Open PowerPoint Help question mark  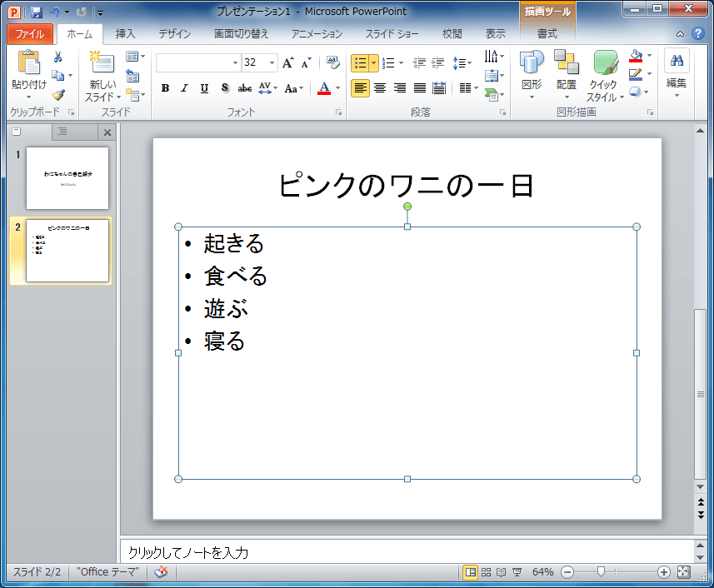[x=698, y=33]
